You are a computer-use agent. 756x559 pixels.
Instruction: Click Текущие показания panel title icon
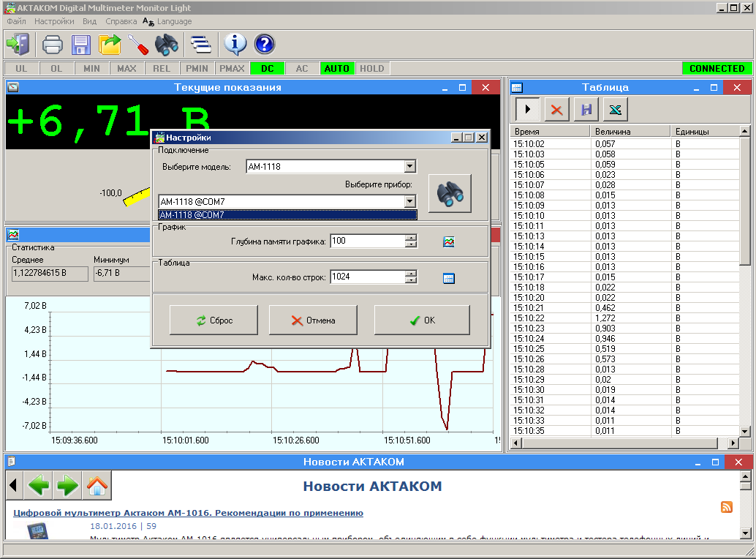tap(13, 87)
